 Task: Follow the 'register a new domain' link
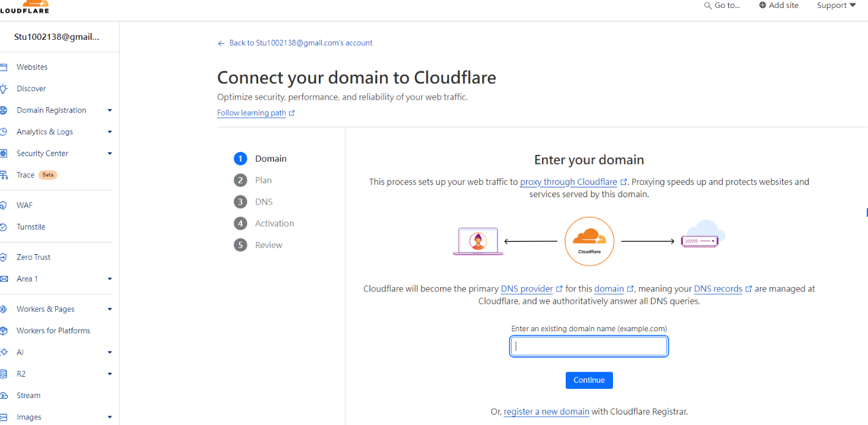(x=546, y=412)
